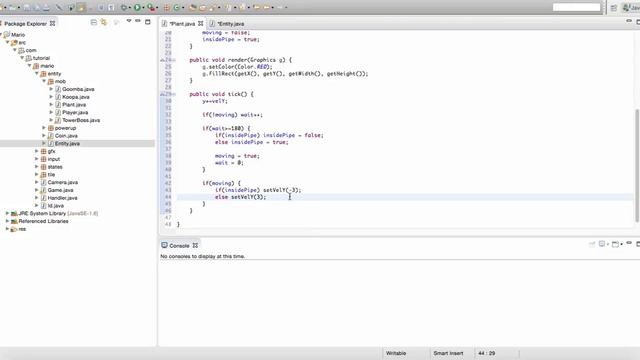The width and height of the screenshot is (640, 360).
Task: Click the Save All toolbar icon
Action: [x=38, y=7]
